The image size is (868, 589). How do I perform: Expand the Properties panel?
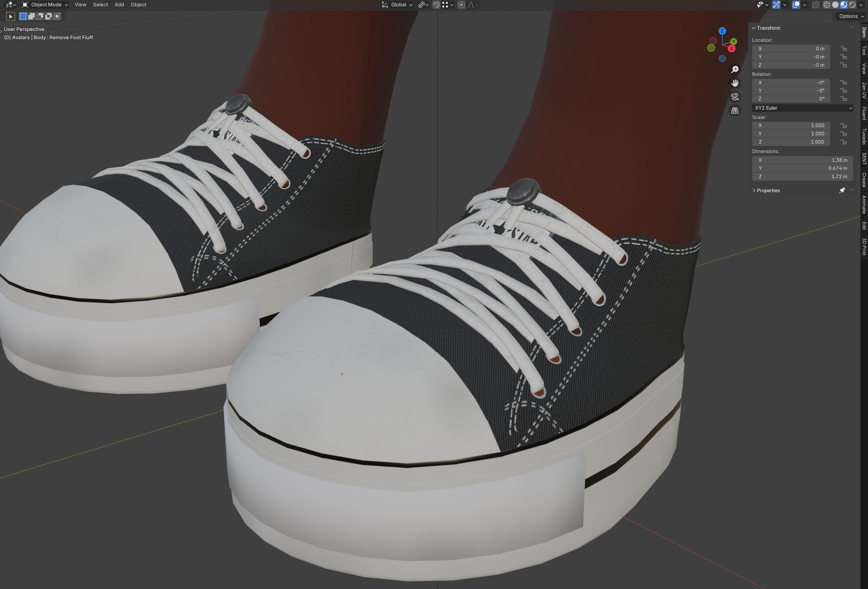click(754, 191)
